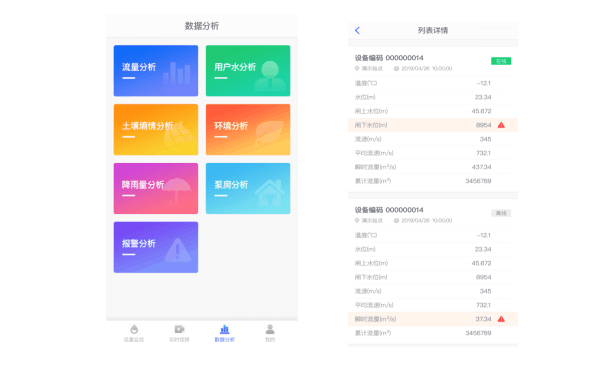Open the 流量分析 card with bar chart icon
This screenshot has height=378, width=600.
156,71
